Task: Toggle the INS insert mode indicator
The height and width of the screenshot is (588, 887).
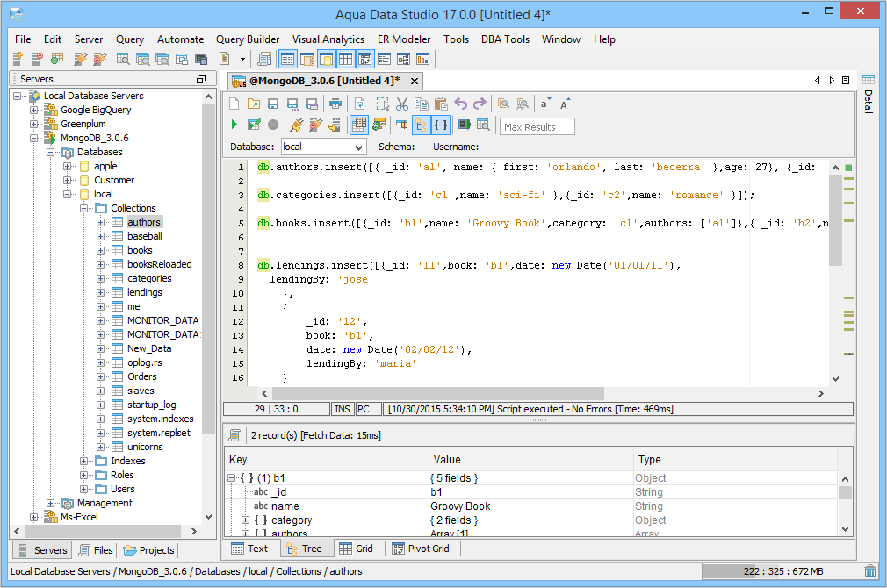Action: (x=343, y=409)
